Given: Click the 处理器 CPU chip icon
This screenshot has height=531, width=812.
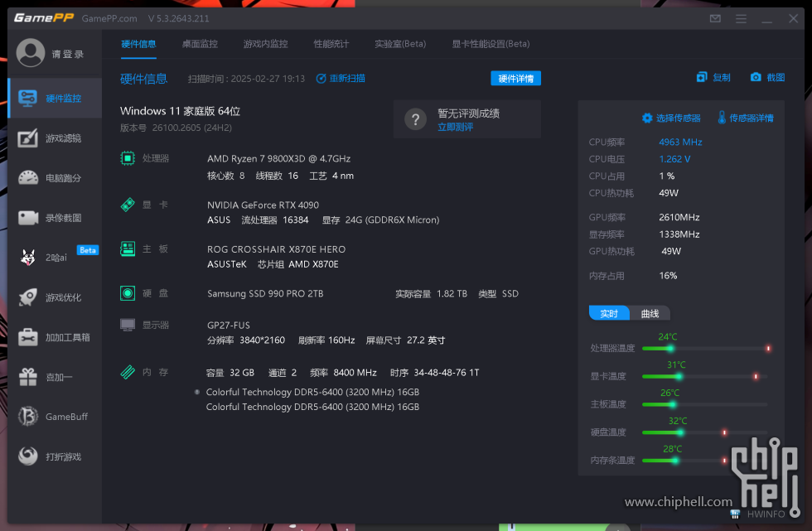Looking at the screenshot, I should [128, 158].
